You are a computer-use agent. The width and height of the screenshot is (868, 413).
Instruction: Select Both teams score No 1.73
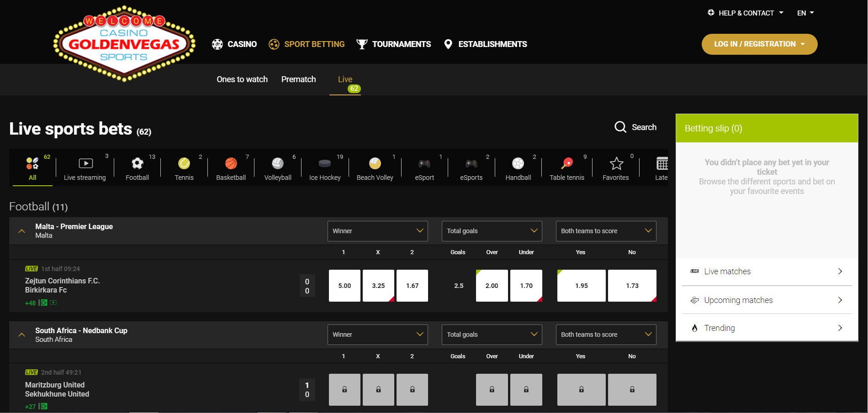632,286
